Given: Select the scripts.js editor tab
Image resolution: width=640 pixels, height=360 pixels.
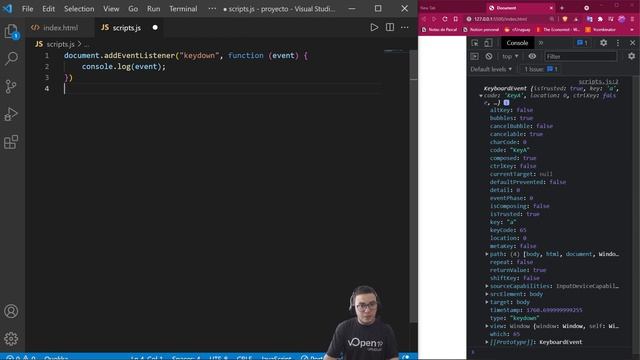Looking at the screenshot, I should (x=129, y=28).
